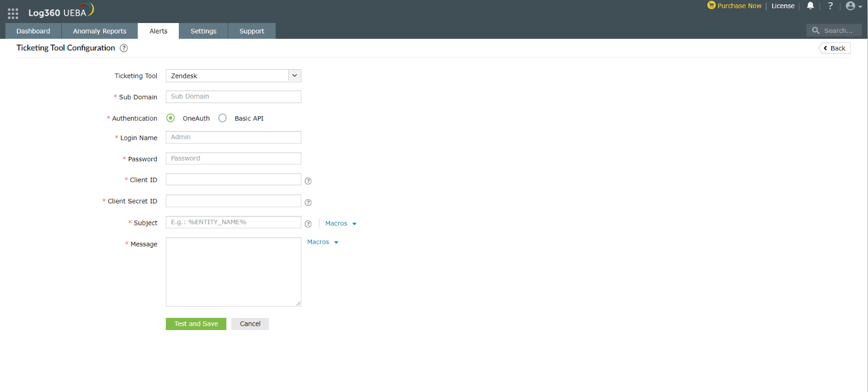Focus the Client Secret ID input field
Screen dimensions: 868x392
[233, 201]
